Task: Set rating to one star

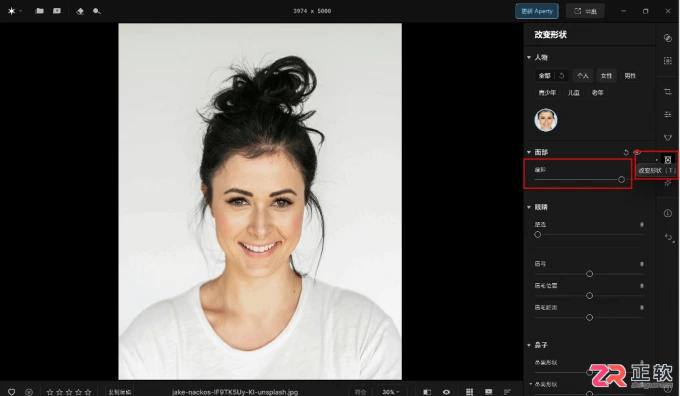Action: (x=50, y=392)
